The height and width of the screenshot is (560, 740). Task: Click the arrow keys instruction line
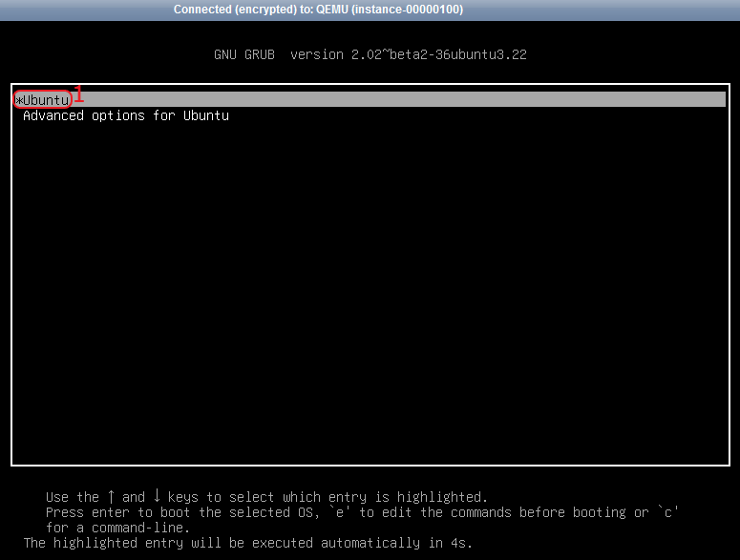(x=266, y=497)
